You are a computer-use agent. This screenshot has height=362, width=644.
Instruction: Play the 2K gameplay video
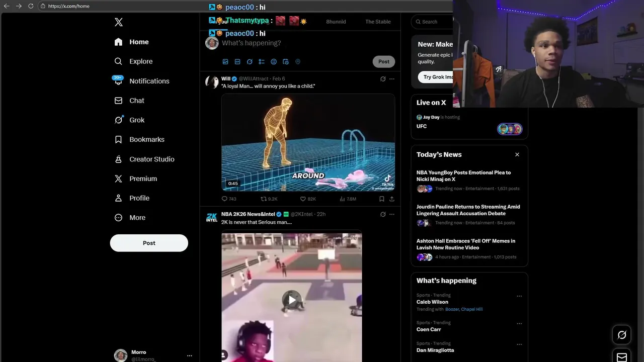click(x=292, y=300)
